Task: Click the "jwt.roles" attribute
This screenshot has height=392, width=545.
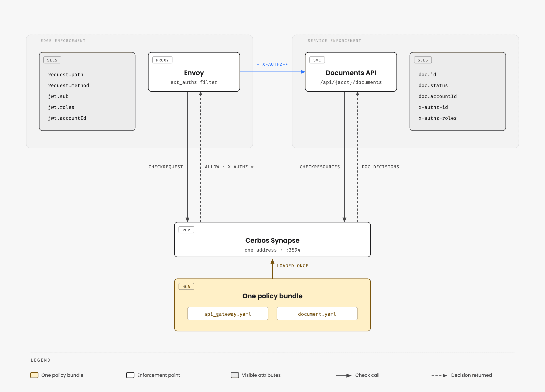Action: [61, 107]
